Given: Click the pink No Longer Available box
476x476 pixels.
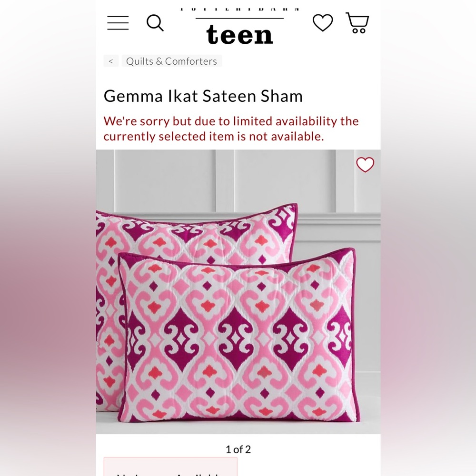Looking at the screenshot, I should coord(170,467).
